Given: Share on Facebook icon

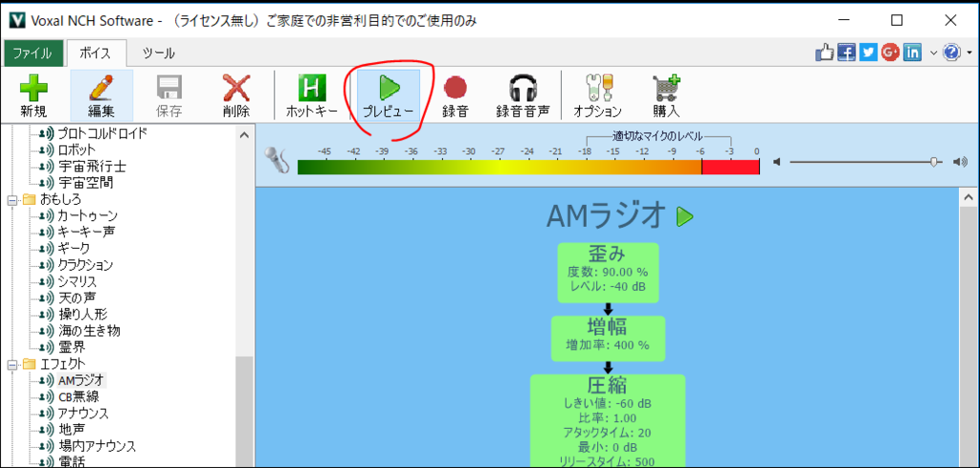Looking at the screenshot, I should click(846, 53).
